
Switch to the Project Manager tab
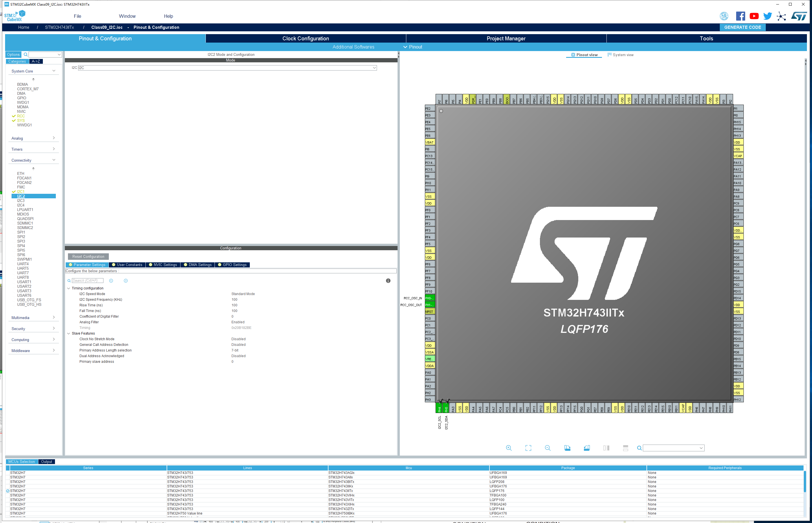coord(506,38)
